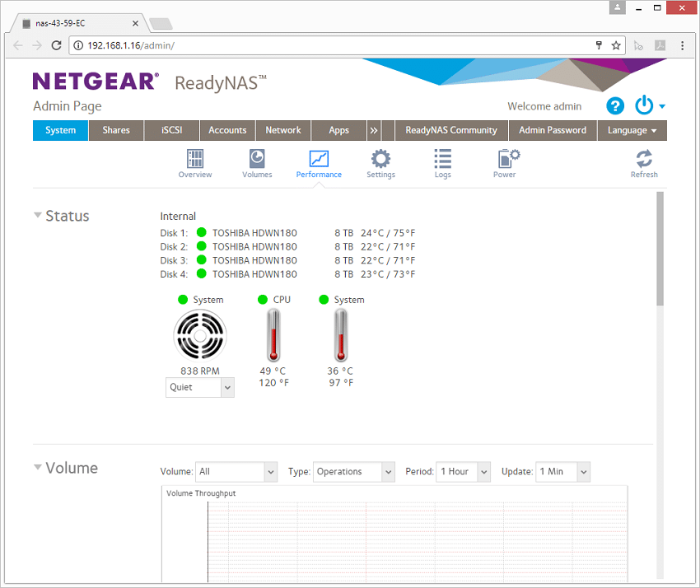Switch to the Network tab

[x=283, y=130]
